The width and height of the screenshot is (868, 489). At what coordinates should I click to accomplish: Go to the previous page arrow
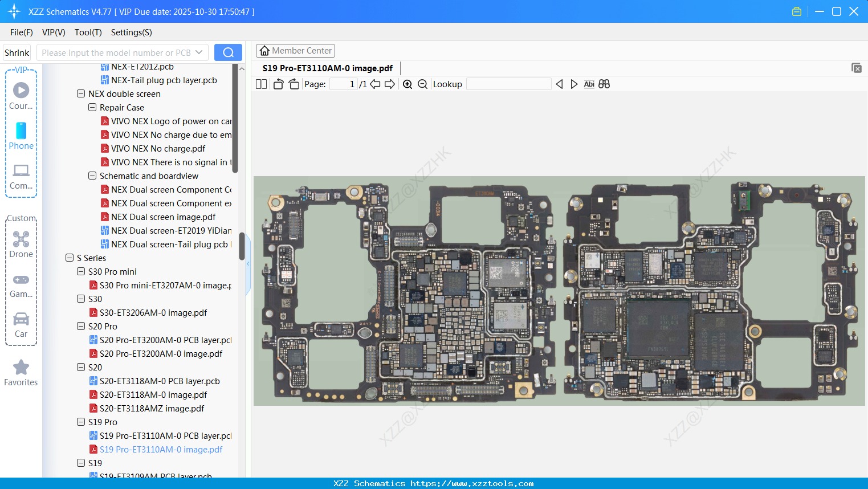(x=375, y=84)
